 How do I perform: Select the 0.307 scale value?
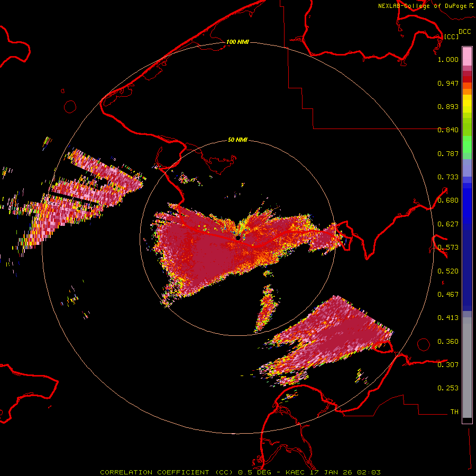click(448, 365)
